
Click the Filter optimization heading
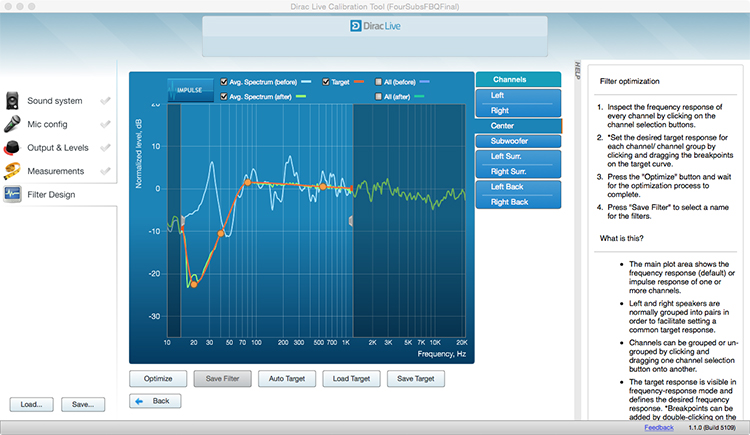(x=629, y=81)
